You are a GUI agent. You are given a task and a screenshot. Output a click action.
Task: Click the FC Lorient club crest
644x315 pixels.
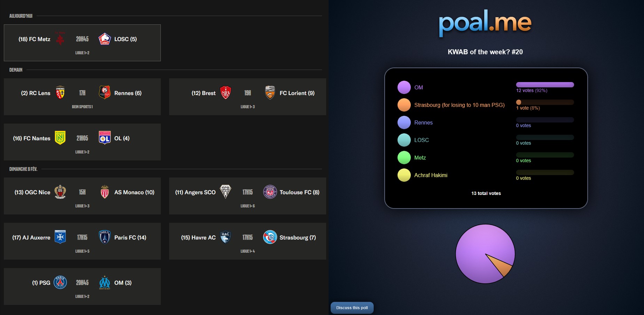click(x=270, y=93)
